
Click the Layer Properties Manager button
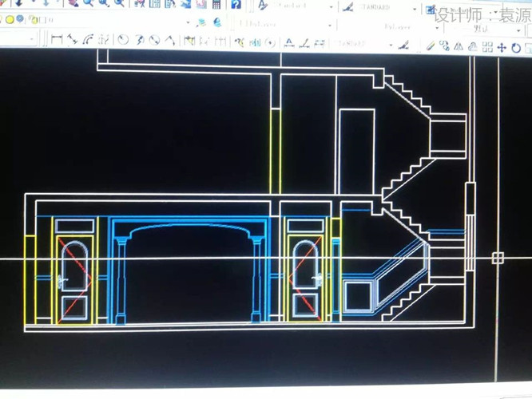coord(201,22)
